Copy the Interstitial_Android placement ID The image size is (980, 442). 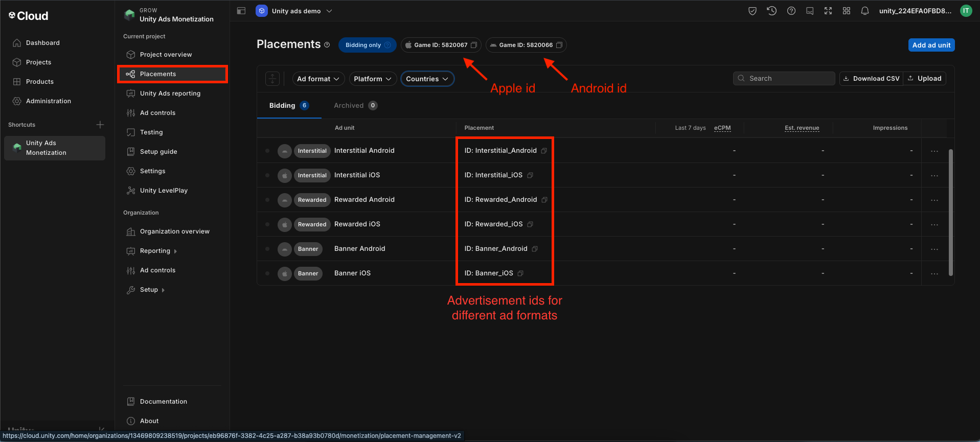(544, 151)
